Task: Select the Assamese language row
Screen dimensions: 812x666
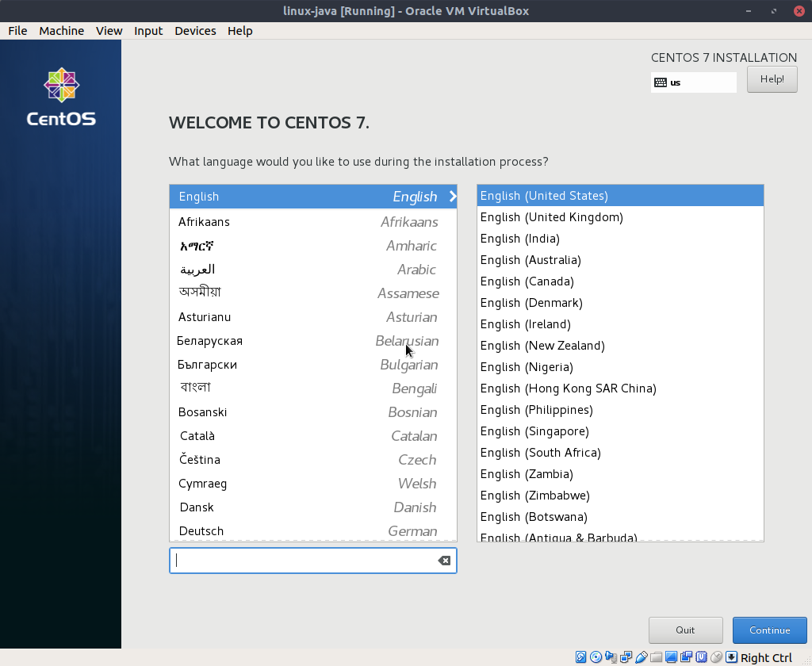Action: 312,293
